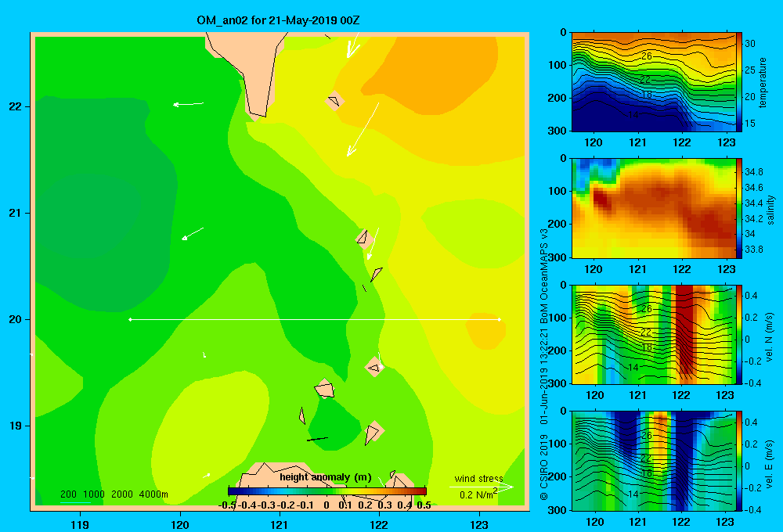This screenshot has height=532, width=783.
Task: Open the northward velocity section panel
Action: 654,335
